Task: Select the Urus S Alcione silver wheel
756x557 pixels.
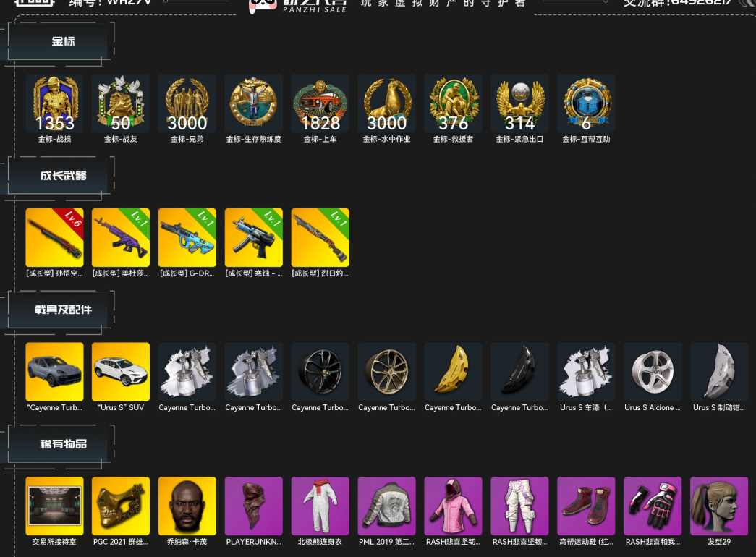Action: coord(653,371)
